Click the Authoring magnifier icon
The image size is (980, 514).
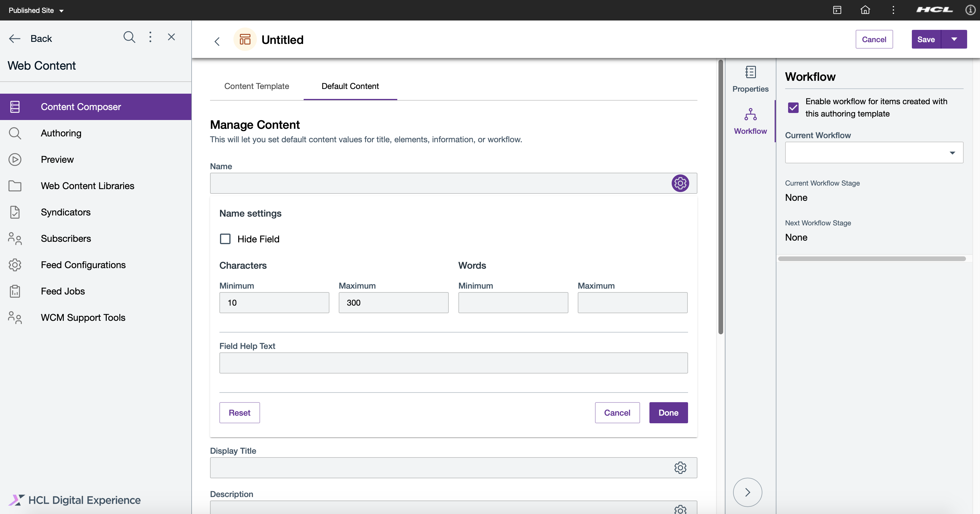point(15,133)
